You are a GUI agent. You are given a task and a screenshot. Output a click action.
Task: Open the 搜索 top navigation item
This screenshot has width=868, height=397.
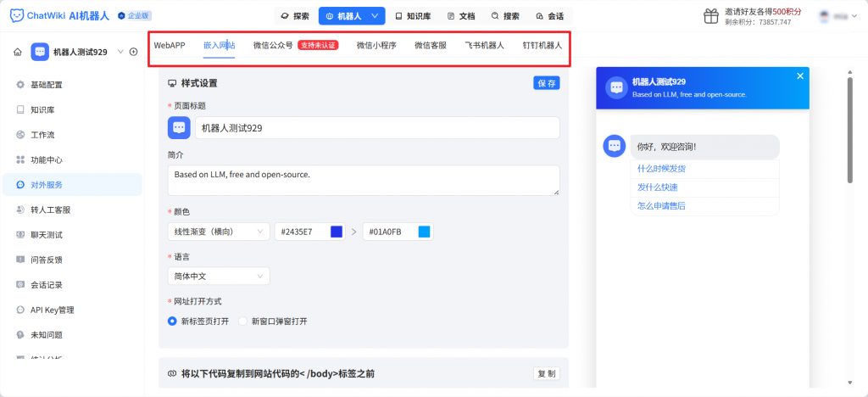tap(505, 16)
